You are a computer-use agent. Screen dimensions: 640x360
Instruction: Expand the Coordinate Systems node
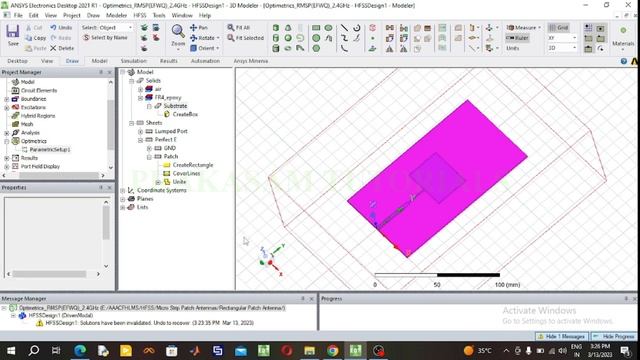click(x=122, y=191)
